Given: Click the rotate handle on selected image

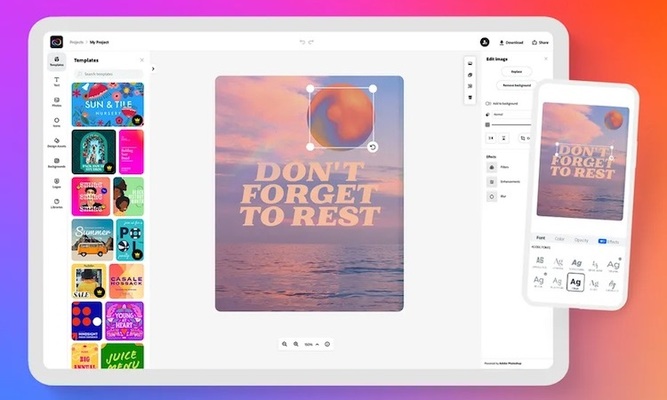Looking at the screenshot, I should tap(373, 147).
